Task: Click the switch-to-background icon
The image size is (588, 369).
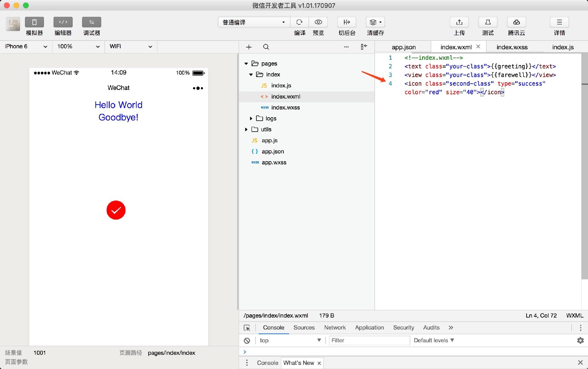Action: (x=347, y=22)
